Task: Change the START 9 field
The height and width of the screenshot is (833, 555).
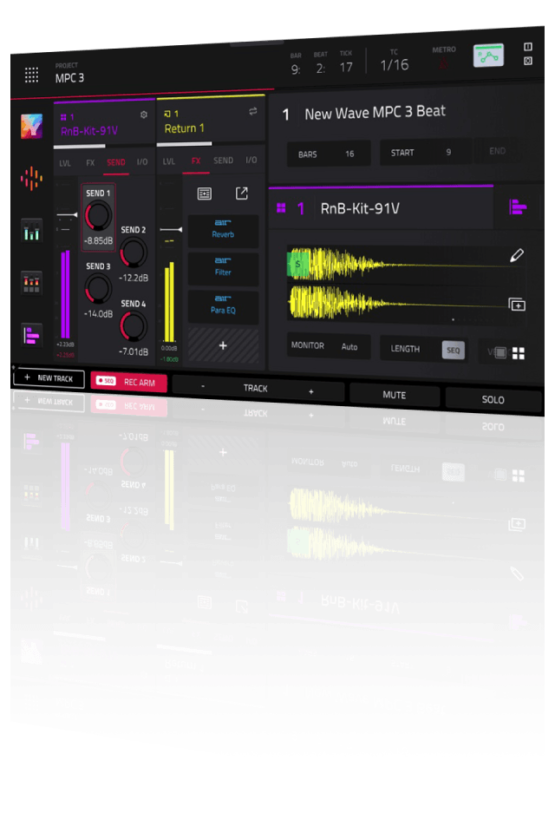Action: [425, 152]
